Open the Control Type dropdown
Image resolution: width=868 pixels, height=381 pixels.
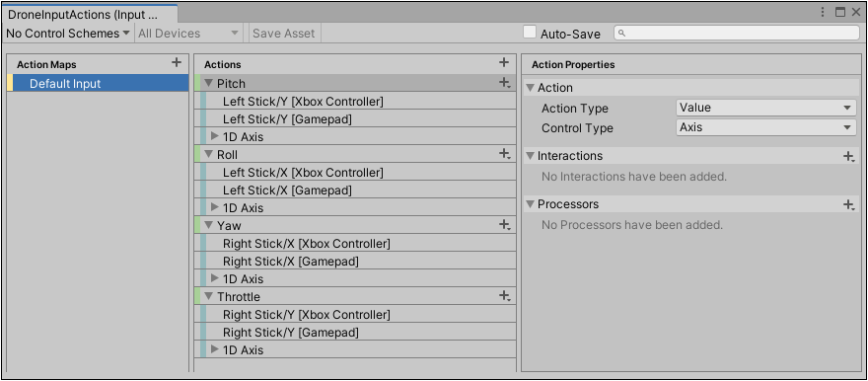click(x=765, y=127)
